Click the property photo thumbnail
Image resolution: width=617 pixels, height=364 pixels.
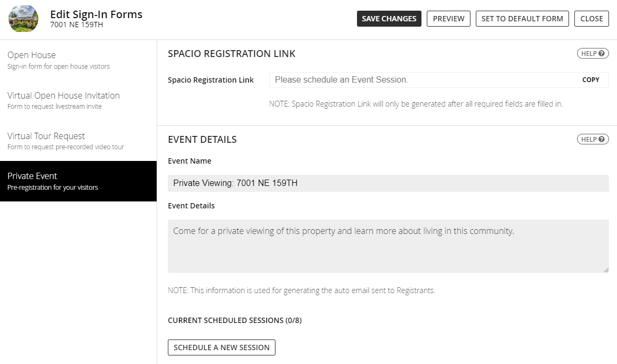pos(23,19)
